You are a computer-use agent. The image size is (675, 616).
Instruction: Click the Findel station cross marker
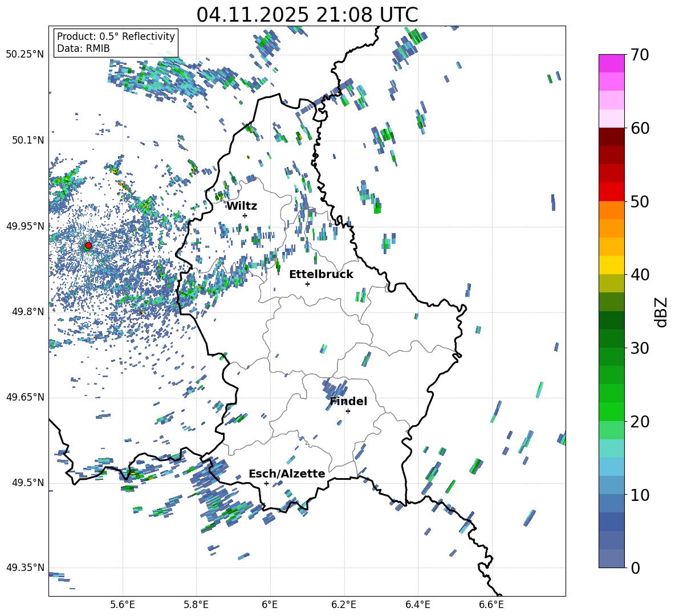[x=348, y=411]
